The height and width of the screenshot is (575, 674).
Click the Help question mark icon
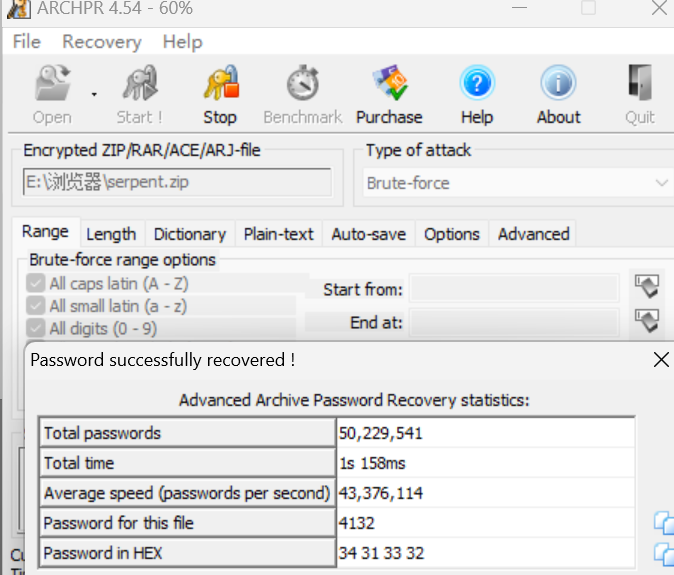(477, 85)
